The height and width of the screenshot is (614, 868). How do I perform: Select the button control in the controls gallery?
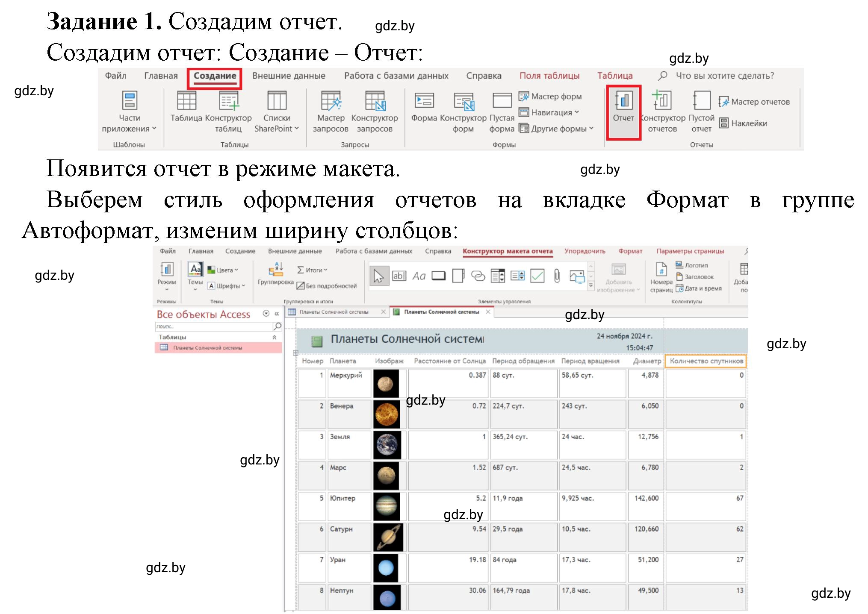[439, 276]
